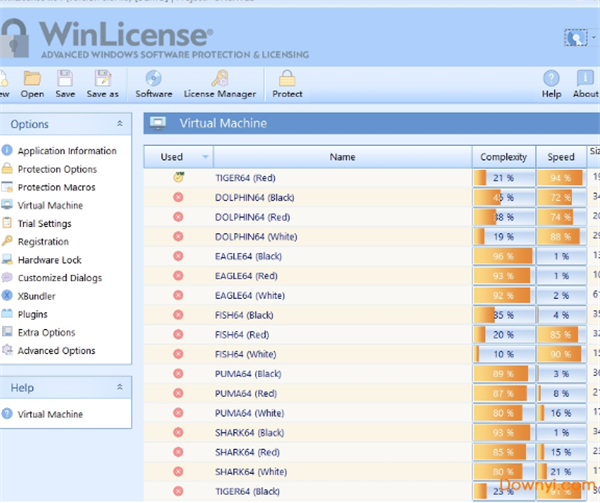
Task: Sort by the Name column header
Action: point(342,157)
